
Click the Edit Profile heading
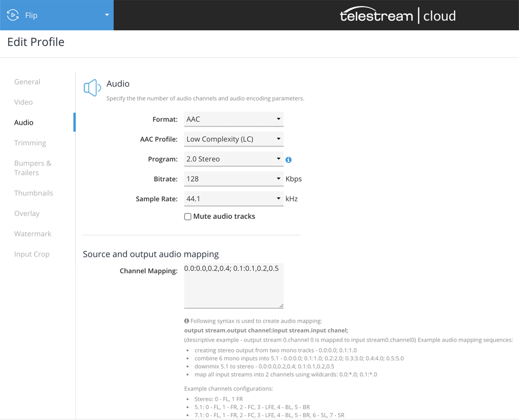36,42
